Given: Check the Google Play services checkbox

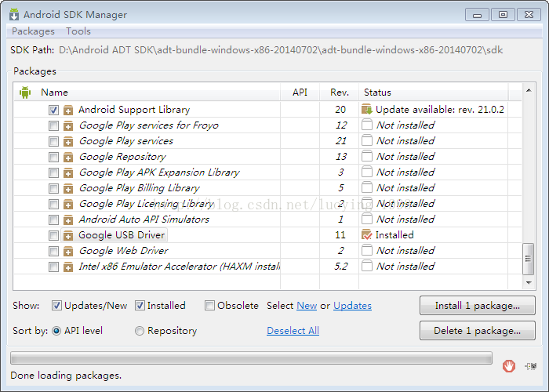Looking at the screenshot, I should point(53,142).
